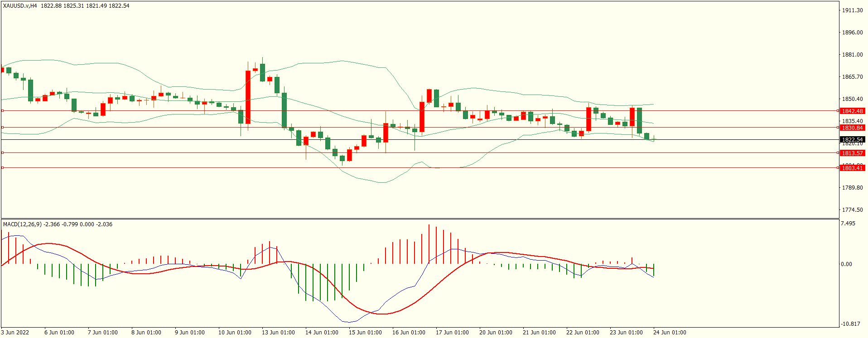Click the 7.495 value on MACD scale
This screenshot has width=868, height=338.
[x=848, y=224]
